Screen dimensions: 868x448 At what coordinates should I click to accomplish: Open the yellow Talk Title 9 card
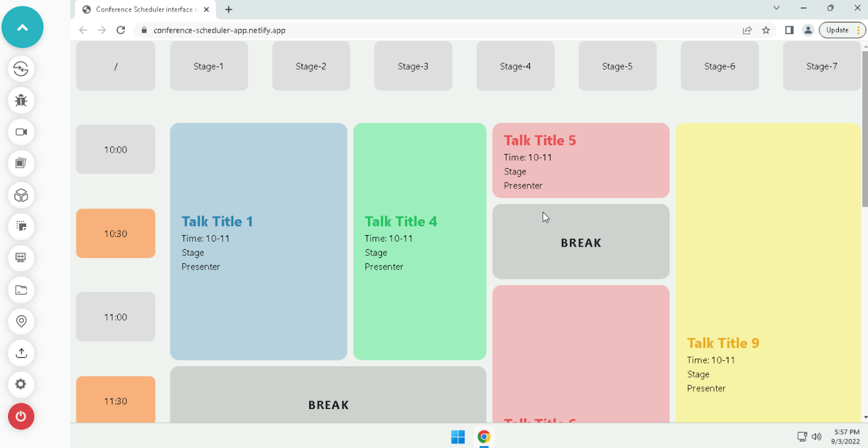pos(768,273)
